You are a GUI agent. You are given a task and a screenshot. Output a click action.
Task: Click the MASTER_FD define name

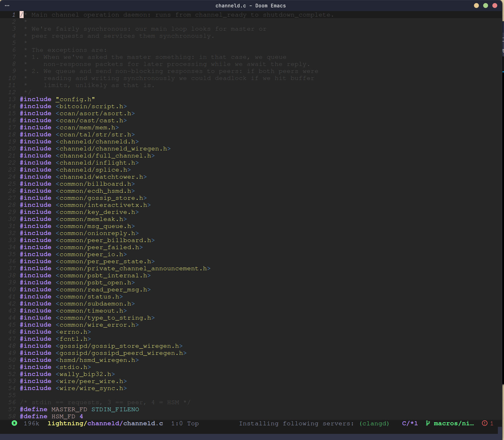pos(69,409)
